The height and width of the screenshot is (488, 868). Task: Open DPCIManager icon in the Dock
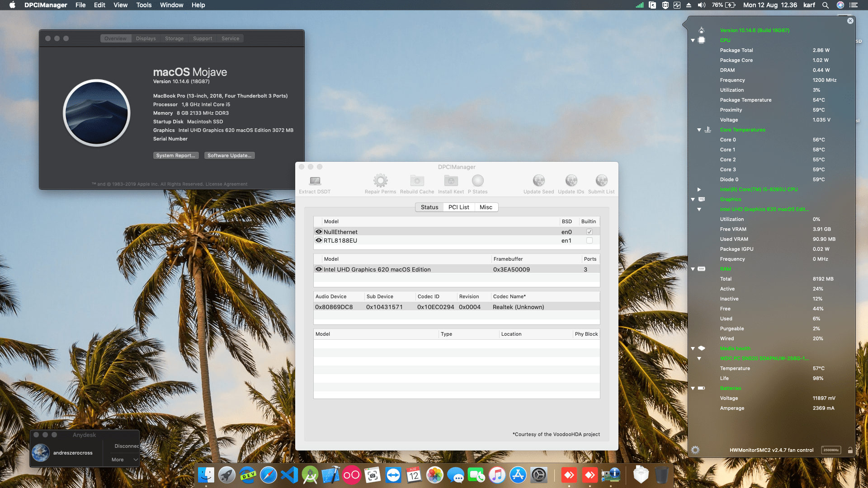click(x=610, y=475)
